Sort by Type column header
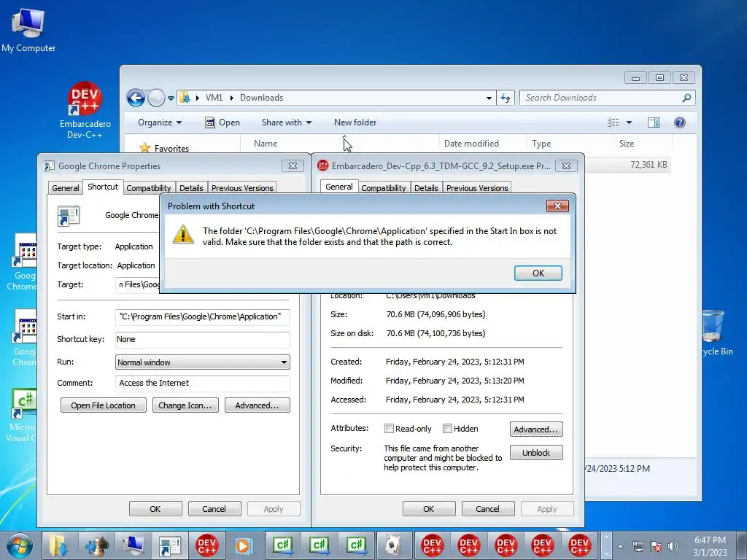The image size is (747, 560). 541,144
